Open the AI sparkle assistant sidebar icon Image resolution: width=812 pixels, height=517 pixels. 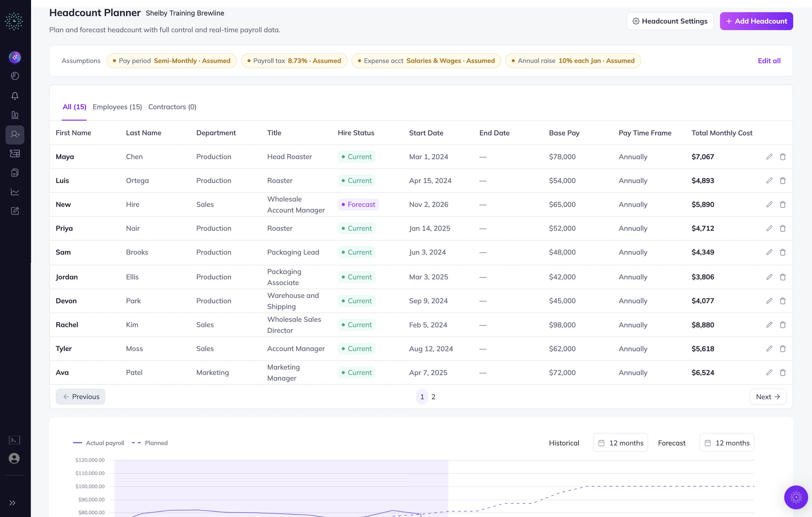pos(15,57)
